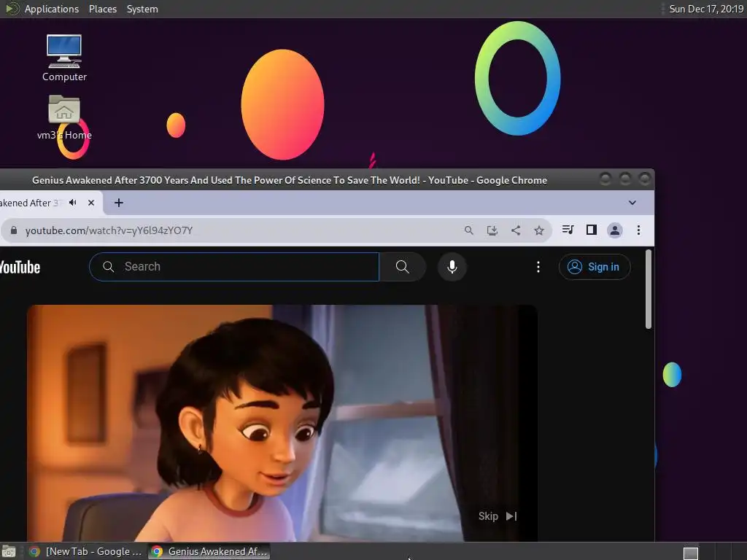Click the Chrome window title bar text
The height and width of the screenshot is (560, 747).
(290, 180)
